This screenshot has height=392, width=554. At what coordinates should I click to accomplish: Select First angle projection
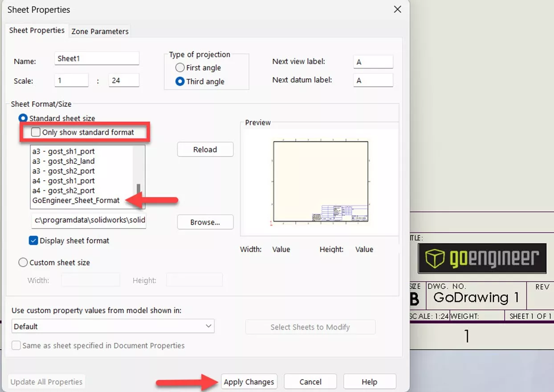[180, 68]
